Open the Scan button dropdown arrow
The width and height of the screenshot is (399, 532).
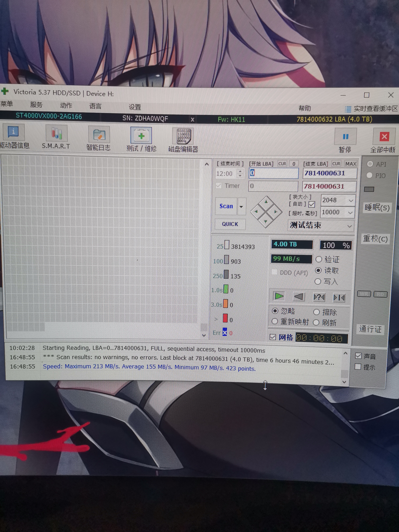(242, 206)
